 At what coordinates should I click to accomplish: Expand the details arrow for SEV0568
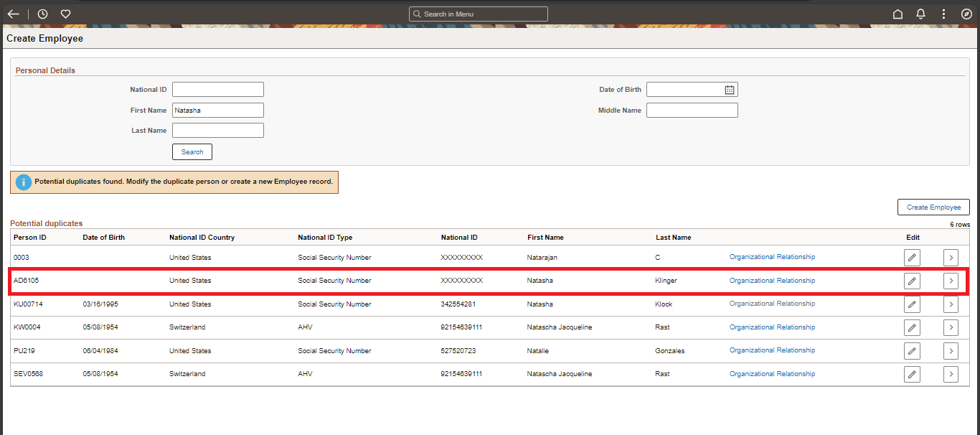coord(951,374)
